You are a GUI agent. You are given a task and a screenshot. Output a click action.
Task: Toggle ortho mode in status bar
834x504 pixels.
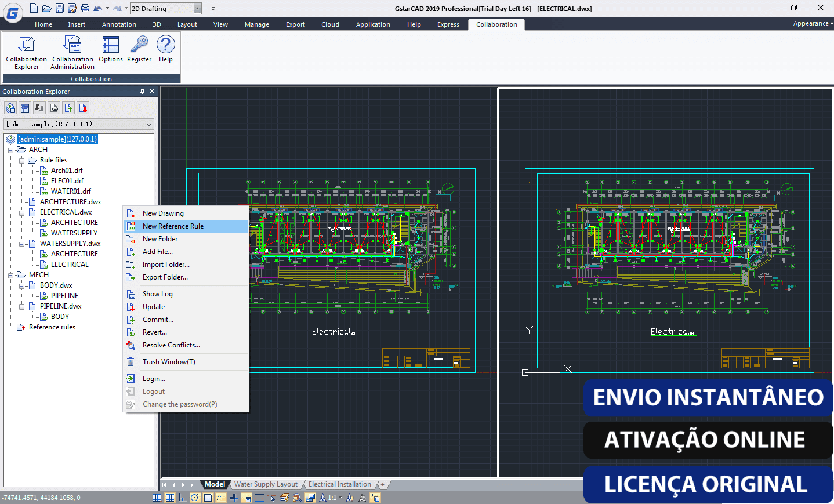183,498
